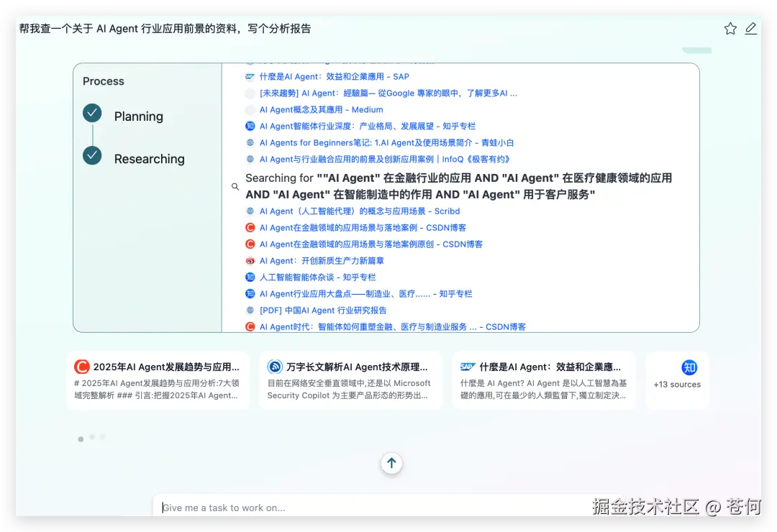
Task: Open AI Agent行业应用大盘点 知乎专栏 link
Action: [365, 294]
